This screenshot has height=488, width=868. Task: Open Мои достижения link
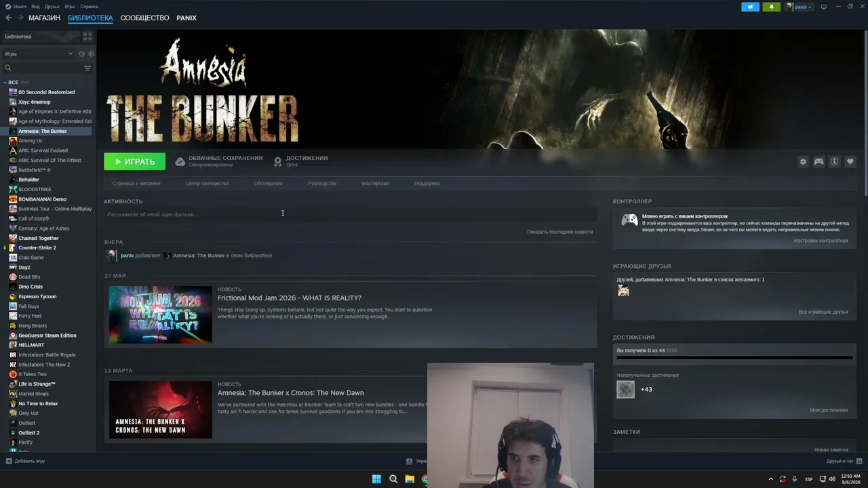click(x=829, y=410)
